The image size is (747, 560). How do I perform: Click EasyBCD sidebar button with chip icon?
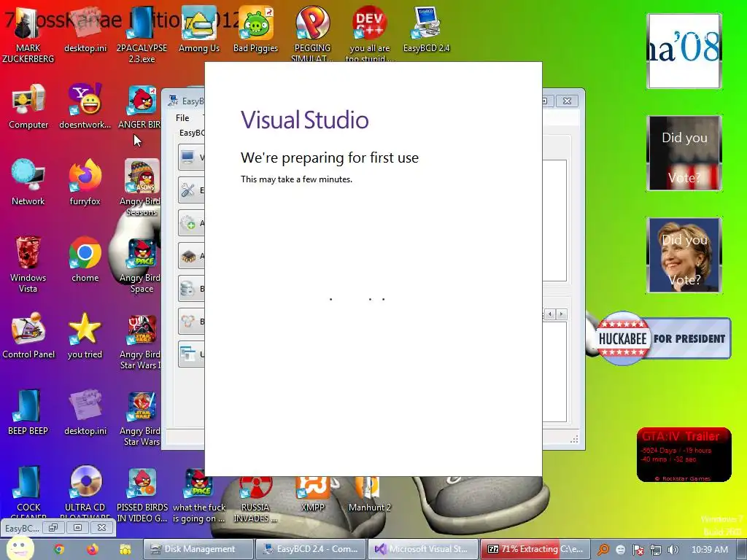tap(192, 256)
